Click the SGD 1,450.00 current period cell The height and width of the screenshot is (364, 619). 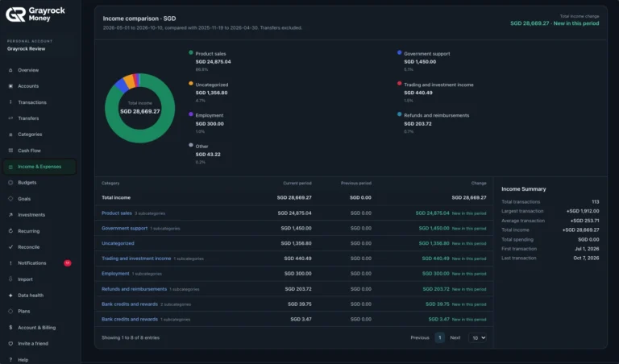point(296,228)
